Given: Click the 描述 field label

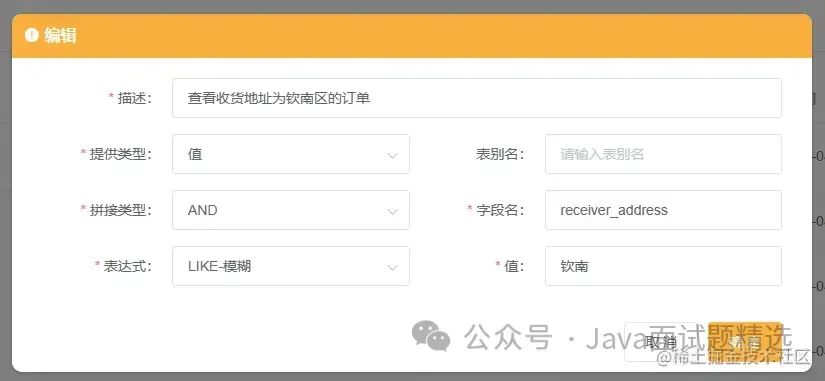Looking at the screenshot, I should [134, 98].
